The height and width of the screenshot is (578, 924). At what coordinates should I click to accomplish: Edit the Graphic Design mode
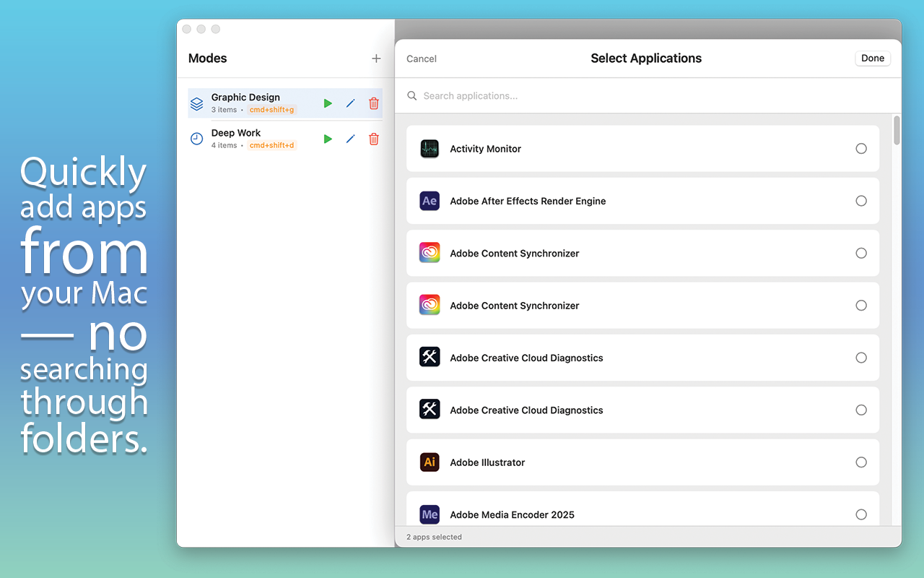(x=351, y=103)
